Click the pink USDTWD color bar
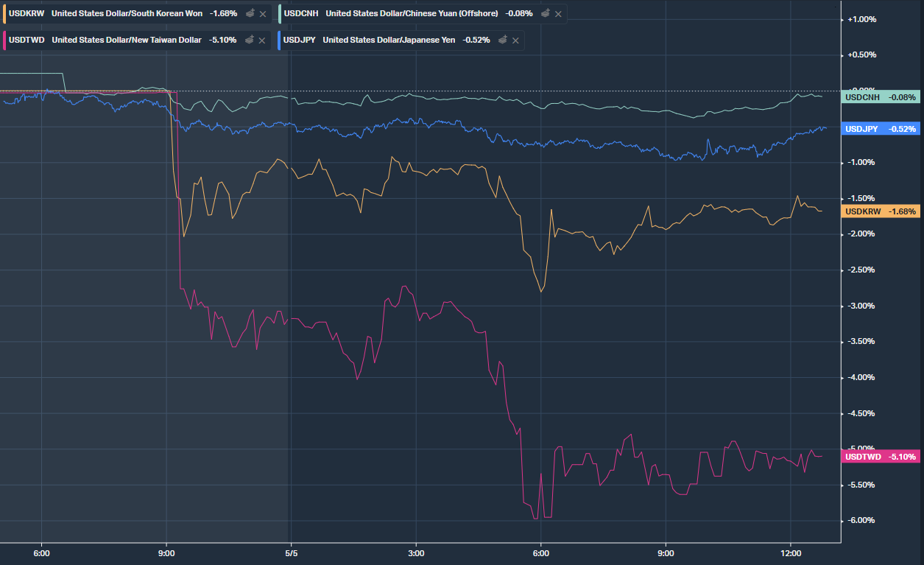The image size is (924, 565). [x=4, y=40]
